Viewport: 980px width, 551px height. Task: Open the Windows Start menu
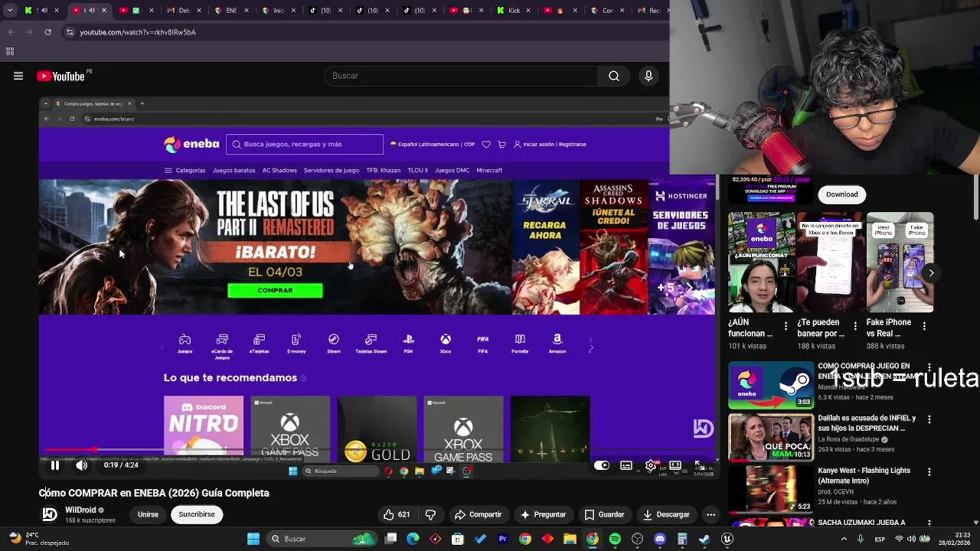pyautogui.click(x=253, y=539)
